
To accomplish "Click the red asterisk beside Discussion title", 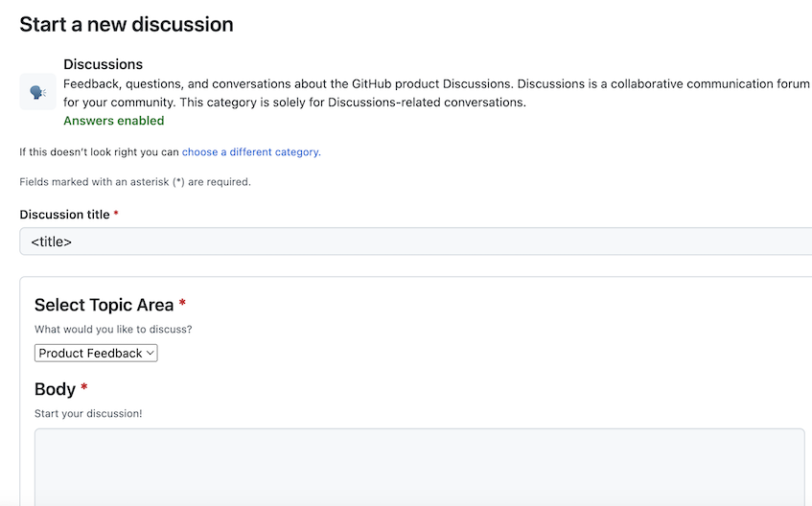I will pos(116,215).
